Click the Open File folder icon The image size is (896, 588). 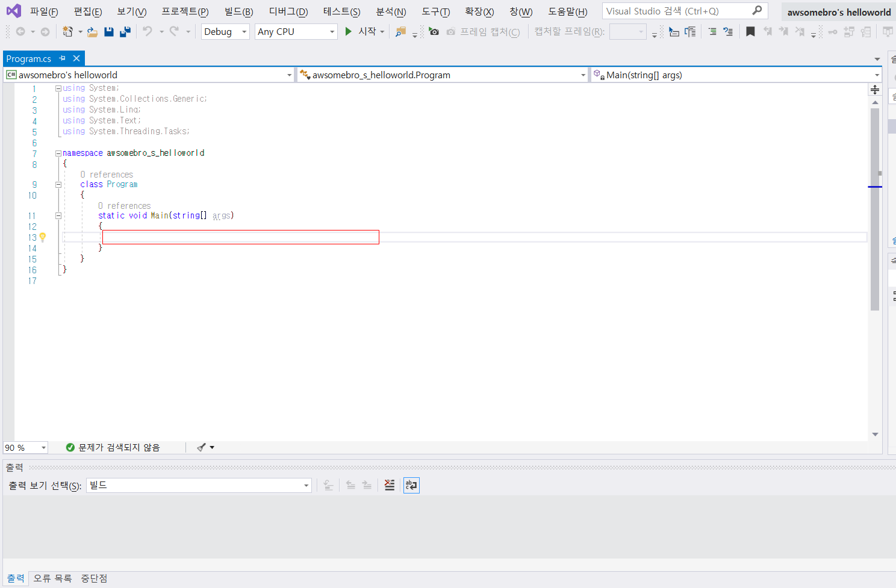click(92, 31)
